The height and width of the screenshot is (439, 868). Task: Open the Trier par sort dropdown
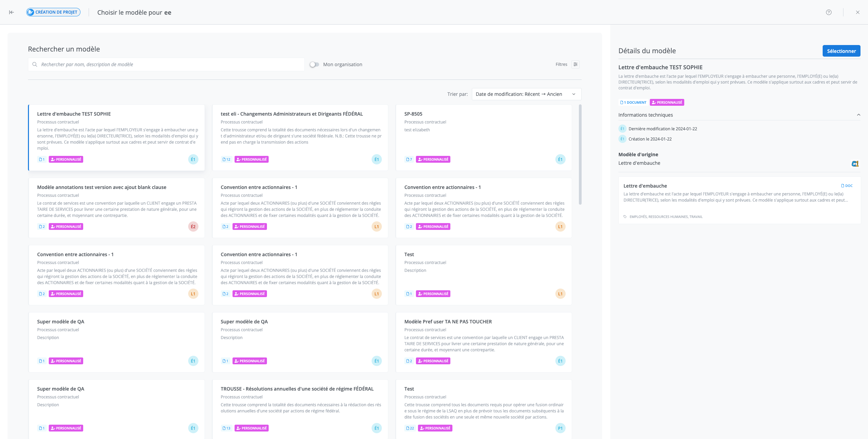coord(526,94)
